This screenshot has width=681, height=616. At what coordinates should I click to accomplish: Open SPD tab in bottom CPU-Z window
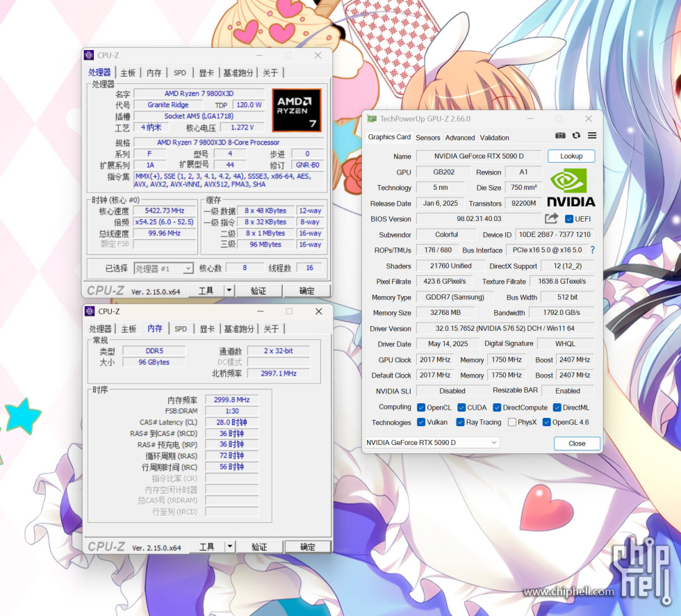(x=181, y=329)
